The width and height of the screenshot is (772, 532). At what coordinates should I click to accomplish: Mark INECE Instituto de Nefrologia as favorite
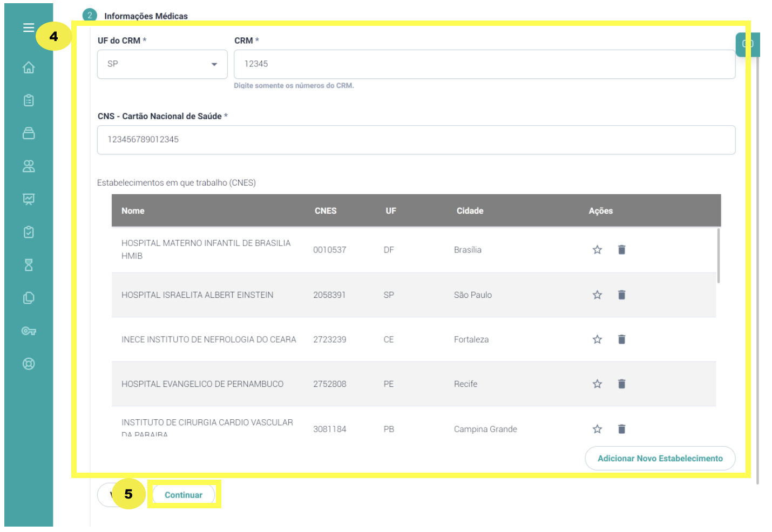click(x=597, y=339)
